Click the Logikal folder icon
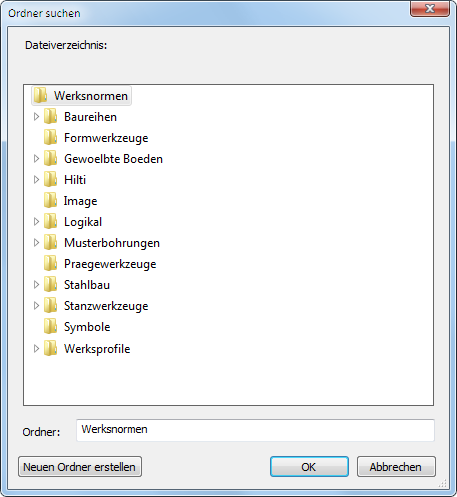 click(x=50, y=222)
